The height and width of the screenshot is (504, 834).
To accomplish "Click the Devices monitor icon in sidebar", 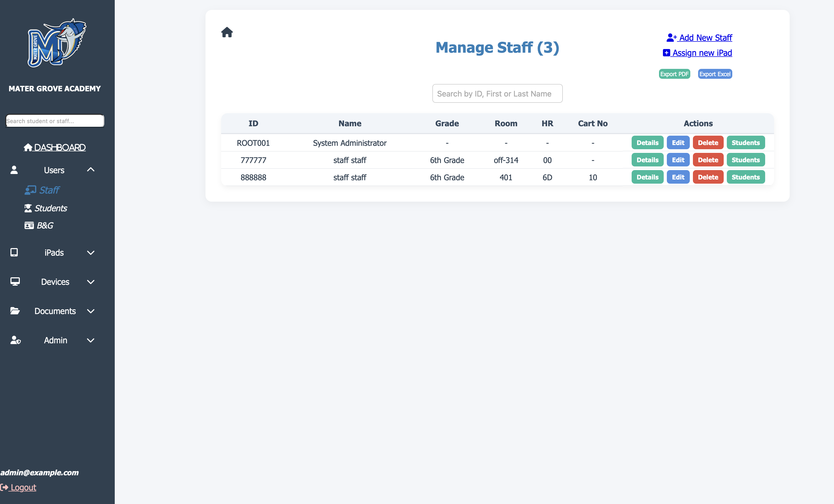I will (x=15, y=282).
